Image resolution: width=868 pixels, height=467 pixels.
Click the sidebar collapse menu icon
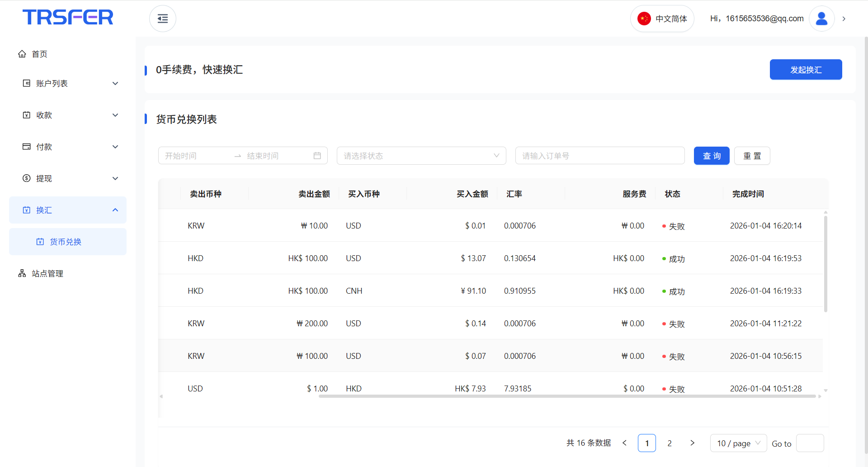pos(162,19)
